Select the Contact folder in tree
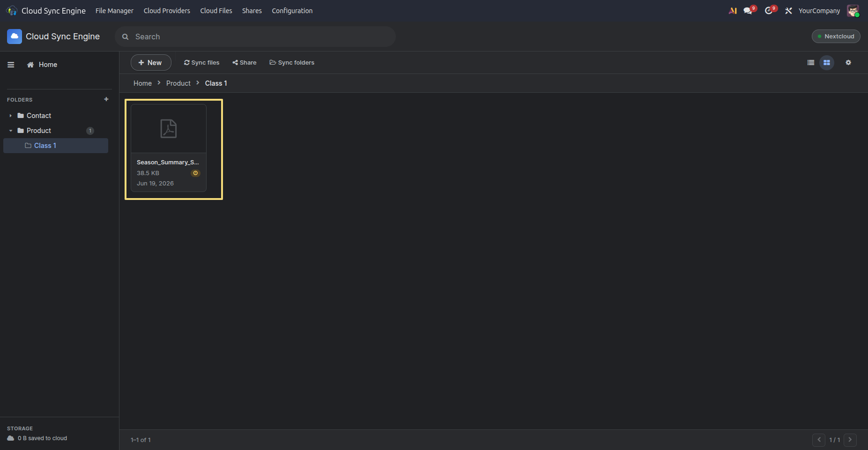Image resolution: width=868 pixels, height=450 pixels. pyautogui.click(x=38, y=116)
